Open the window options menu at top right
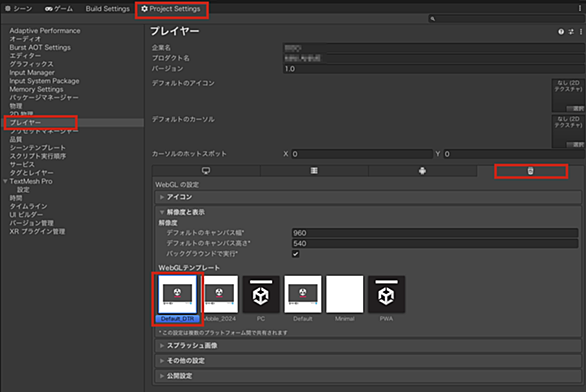The height and width of the screenshot is (392, 586). [x=580, y=8]
